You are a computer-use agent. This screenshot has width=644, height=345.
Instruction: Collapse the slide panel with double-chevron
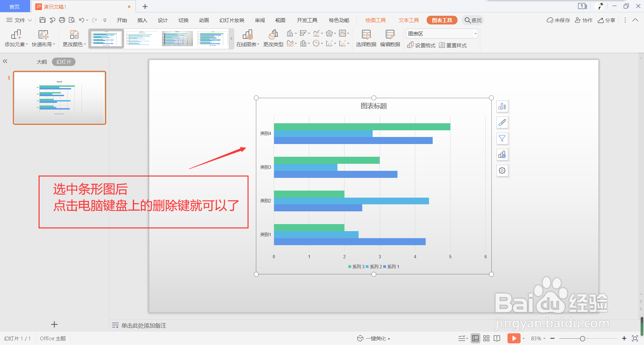coord(5,61)
